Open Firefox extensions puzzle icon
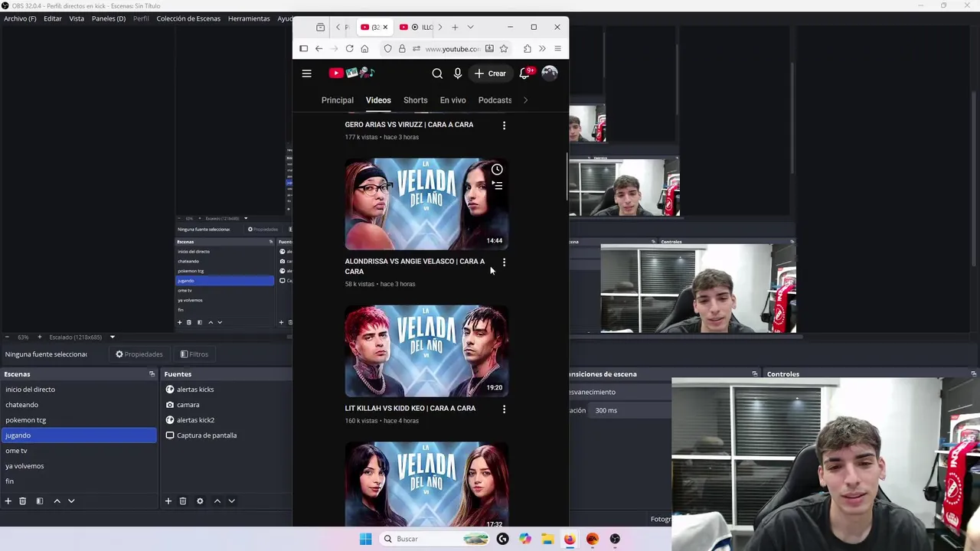The width and height of the screenshot is (980, 551). pos(528,49)
